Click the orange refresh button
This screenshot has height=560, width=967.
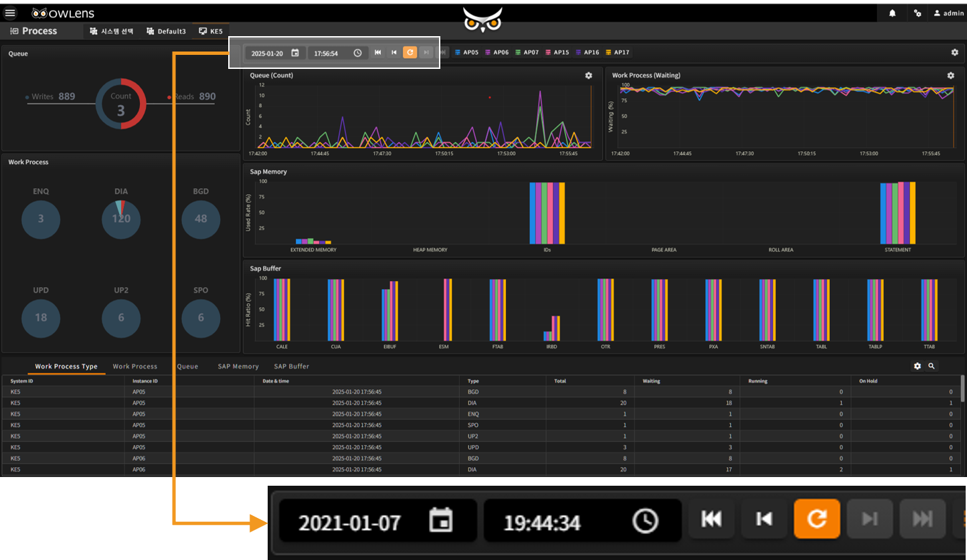coord(410,52)
